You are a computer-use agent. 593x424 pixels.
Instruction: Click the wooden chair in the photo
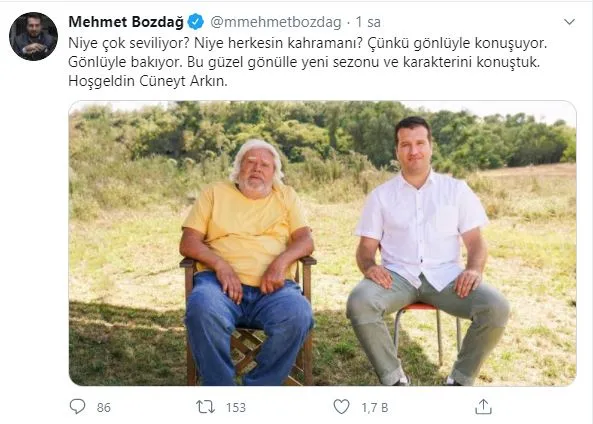248,321
